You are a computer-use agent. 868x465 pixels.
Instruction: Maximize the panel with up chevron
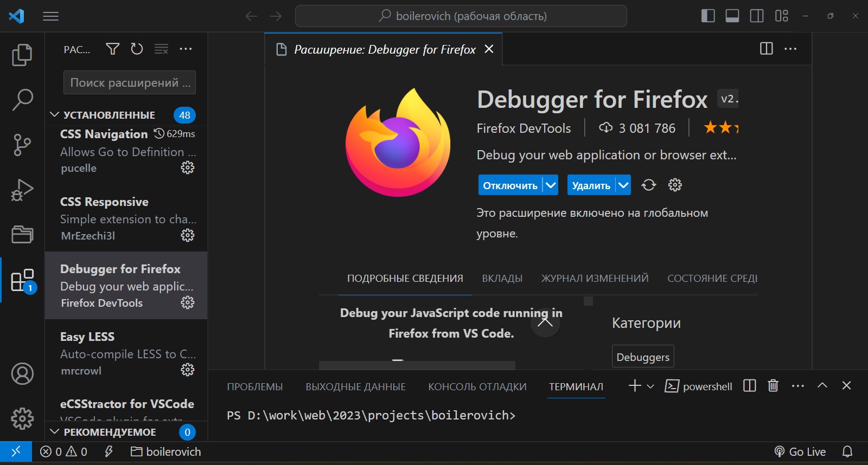[822, 385]
